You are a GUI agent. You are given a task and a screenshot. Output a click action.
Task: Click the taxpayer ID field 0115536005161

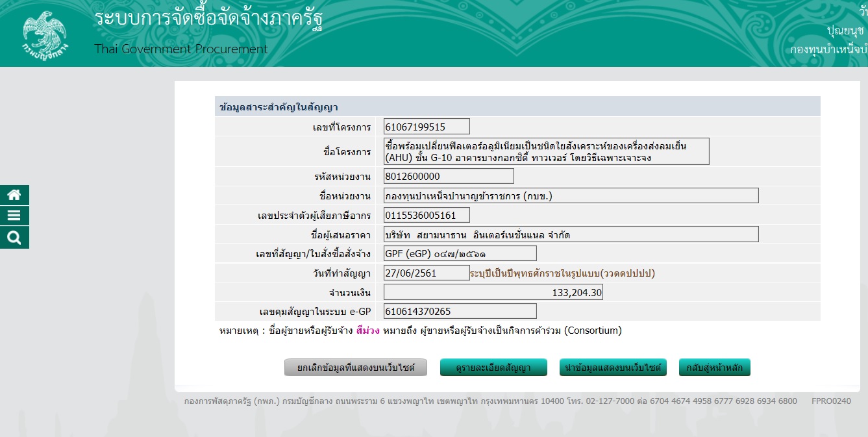(x=427, y=215)
